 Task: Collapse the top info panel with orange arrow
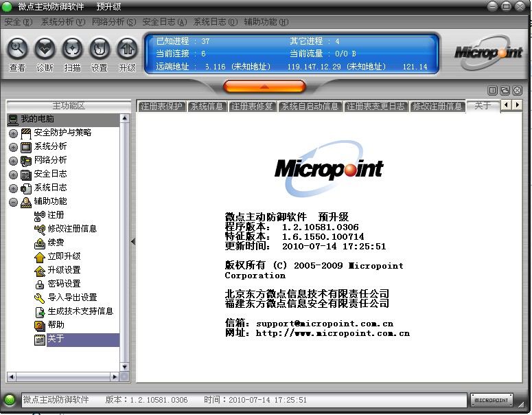(x=264, y=87)
